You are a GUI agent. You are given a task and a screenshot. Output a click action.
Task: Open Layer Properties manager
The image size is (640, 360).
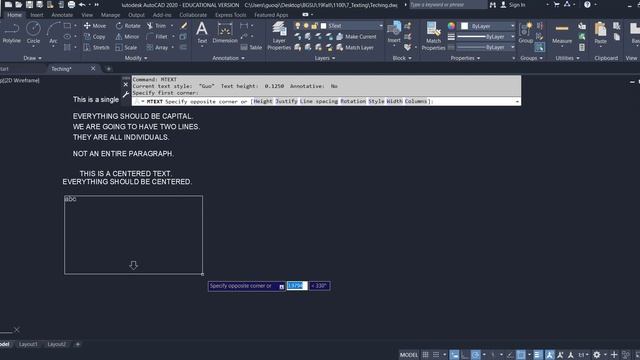pyautogui.click(x=279, y=36)
